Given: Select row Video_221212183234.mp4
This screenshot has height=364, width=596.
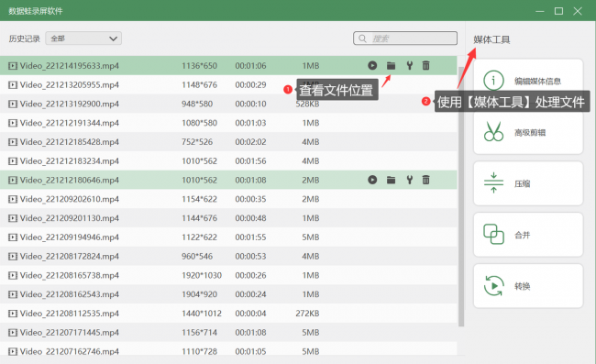Looking at the screenshot, I should click(x=228, y=160).
